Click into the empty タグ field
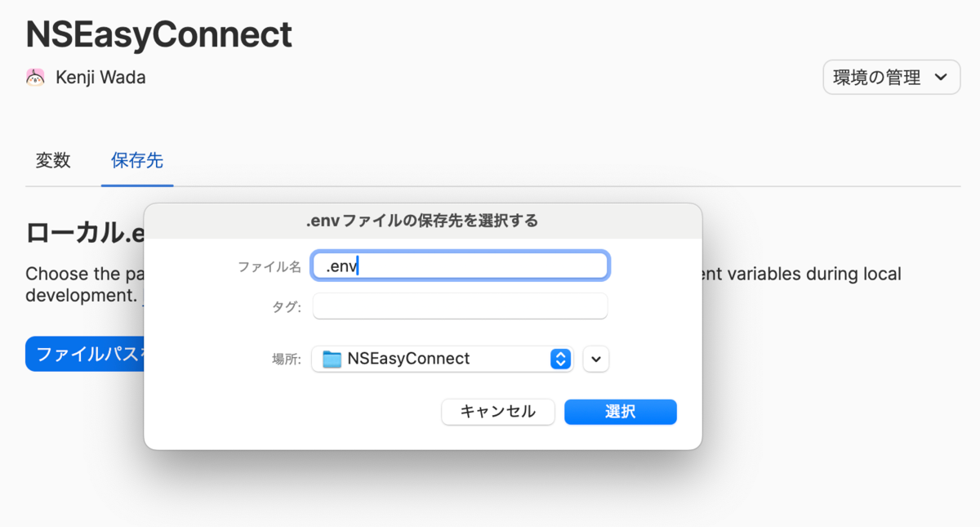The height and width of the screenshot is (527, 980). tap(460, 306)
